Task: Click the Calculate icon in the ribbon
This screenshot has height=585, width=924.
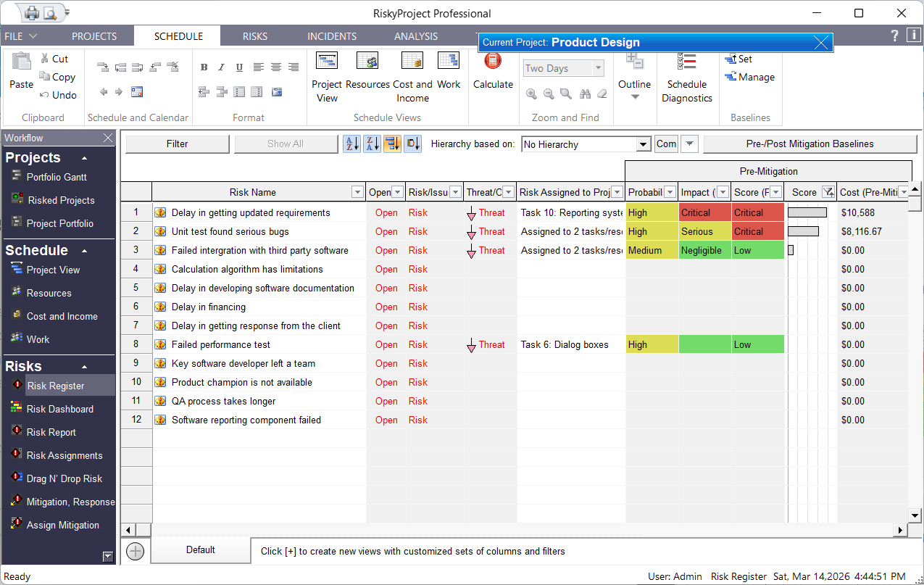Action: pos(493,62)
